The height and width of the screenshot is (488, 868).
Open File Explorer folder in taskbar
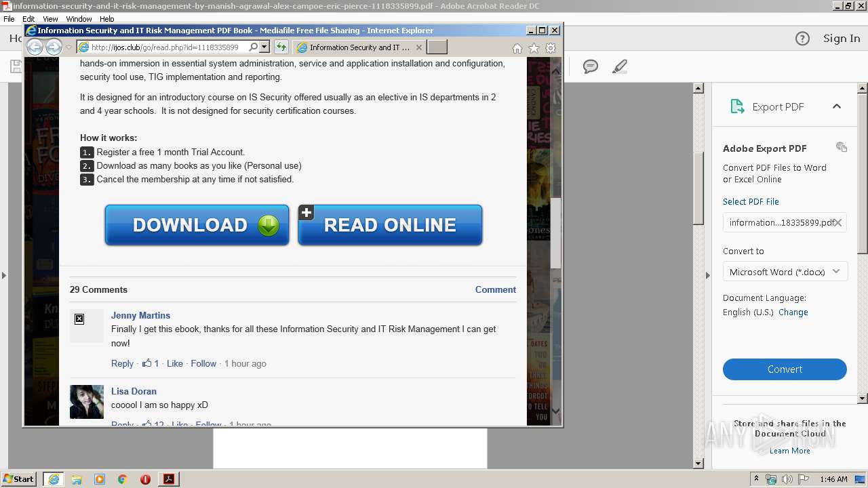click(77, 479)
